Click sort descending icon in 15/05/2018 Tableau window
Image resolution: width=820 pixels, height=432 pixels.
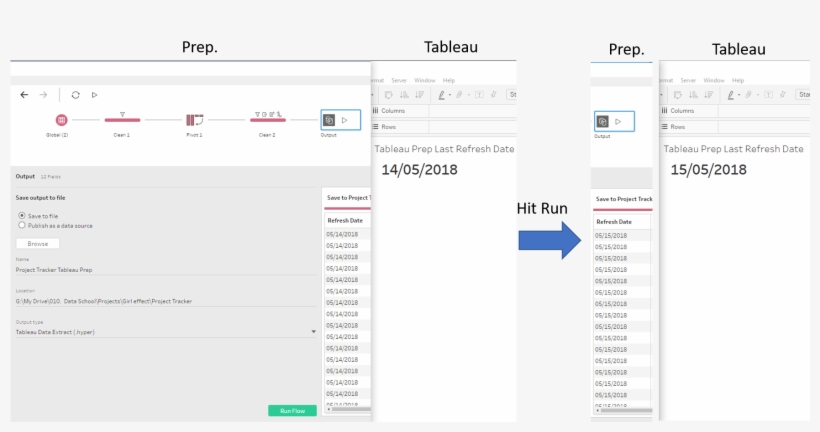click(x=709, y=95)
